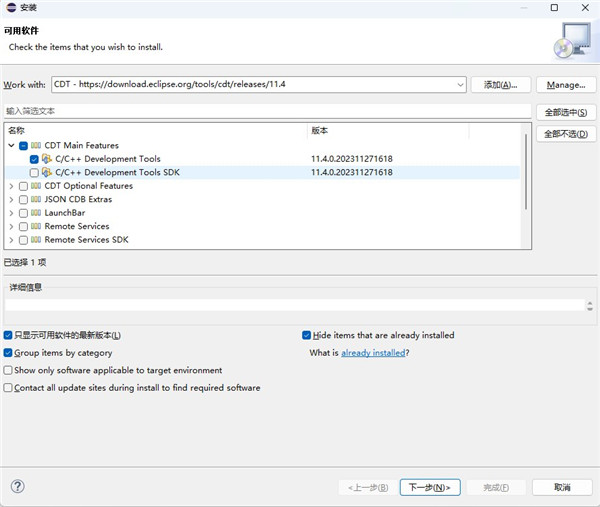
Task: Check the C/C++ Development Tools SDK checkbox
Action: pos(34,173)
